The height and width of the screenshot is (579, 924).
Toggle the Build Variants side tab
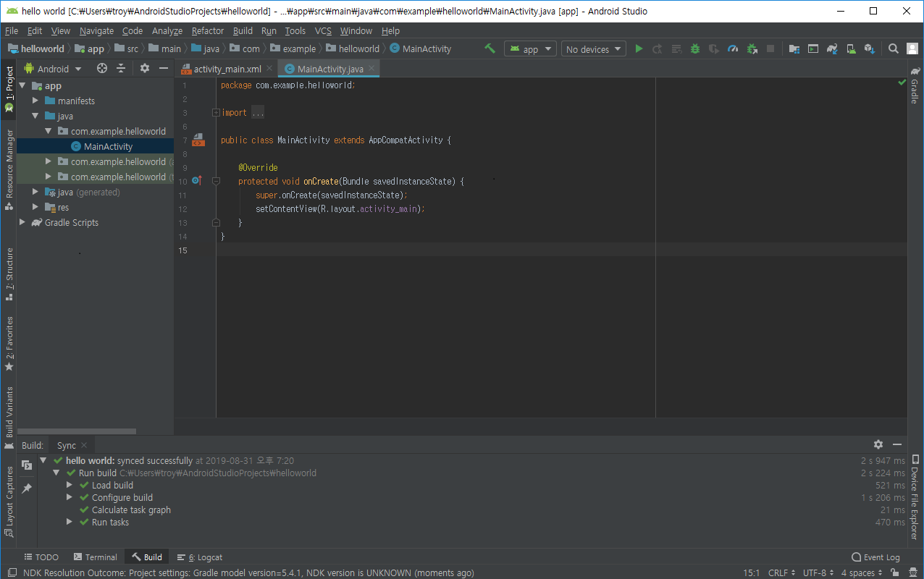tap(9, 418)
